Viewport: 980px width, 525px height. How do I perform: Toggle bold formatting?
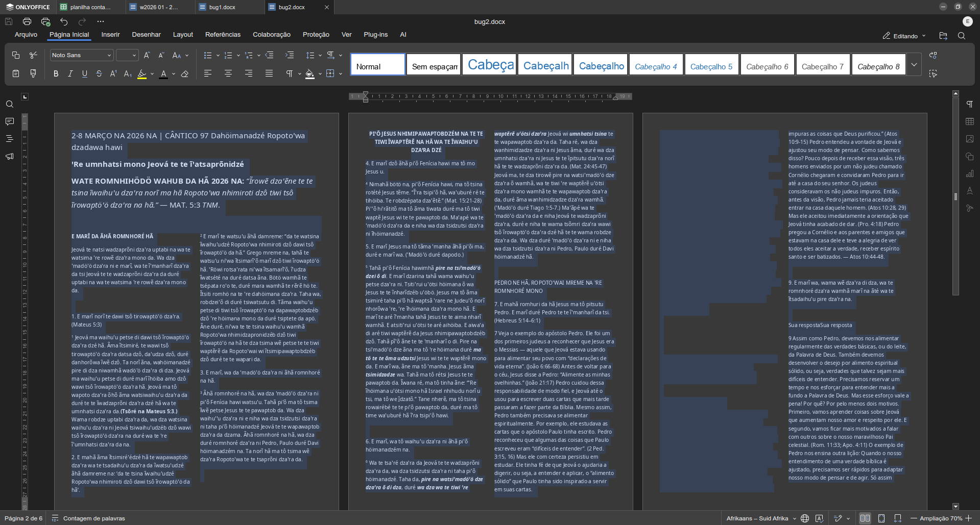(56, 74)
